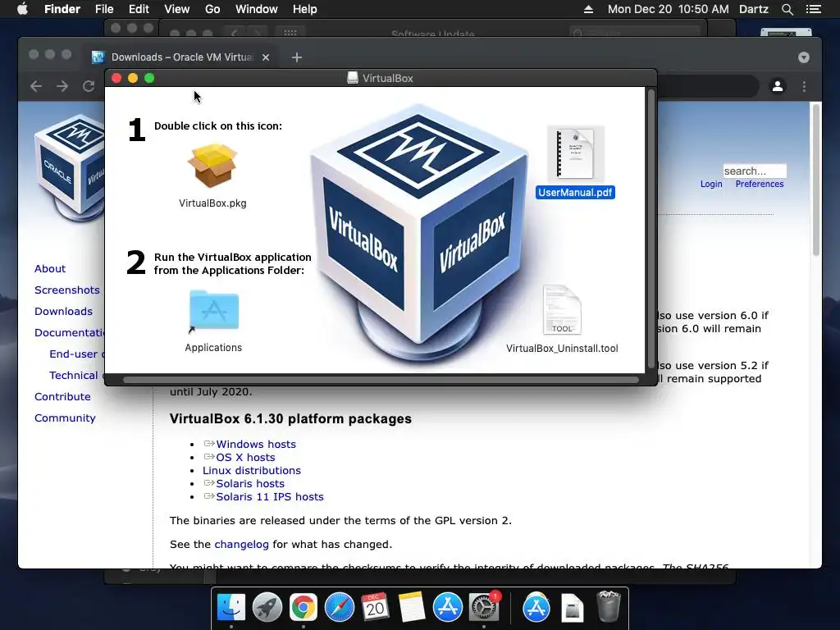840x630 pixels.
Task: Open the Finder menu
Action: point(62,9)
